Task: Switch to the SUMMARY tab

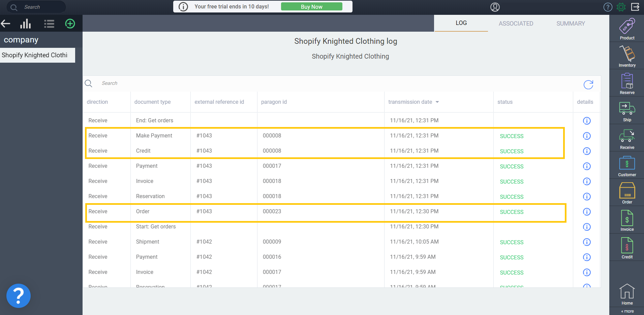Action: coord(571,24)
